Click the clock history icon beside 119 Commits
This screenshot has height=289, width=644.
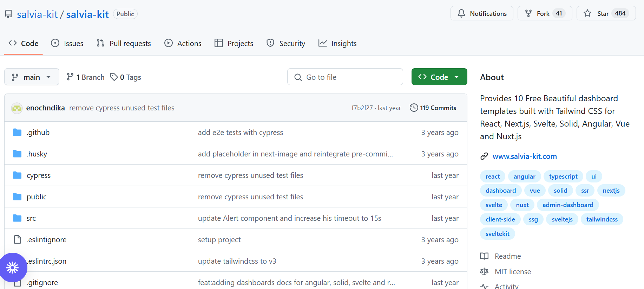pos(414,108)
